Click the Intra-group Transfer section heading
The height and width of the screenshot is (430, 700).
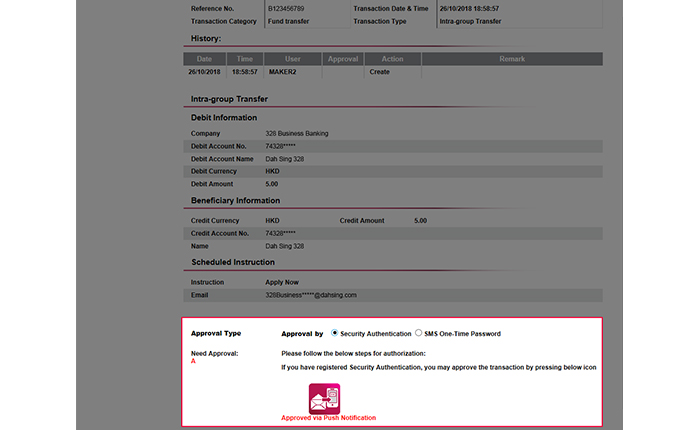click(x=229, y=99)
